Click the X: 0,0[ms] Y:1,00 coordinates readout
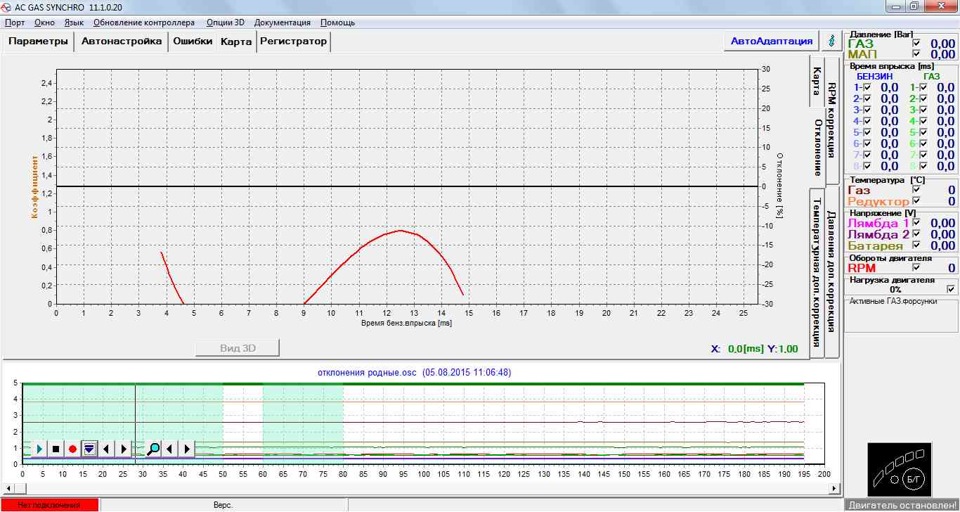960x512 pixels. (x=754, y=348)
